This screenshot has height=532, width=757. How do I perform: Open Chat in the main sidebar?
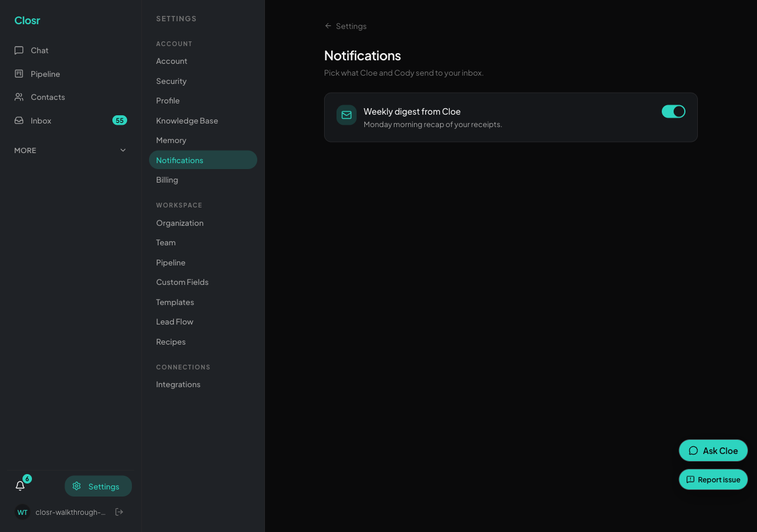pos(70,50)
